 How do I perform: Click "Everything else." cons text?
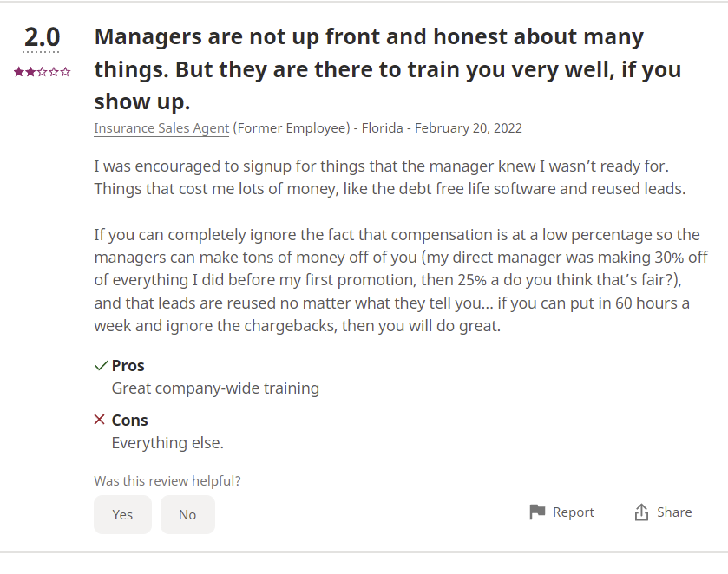pos(167,443)
